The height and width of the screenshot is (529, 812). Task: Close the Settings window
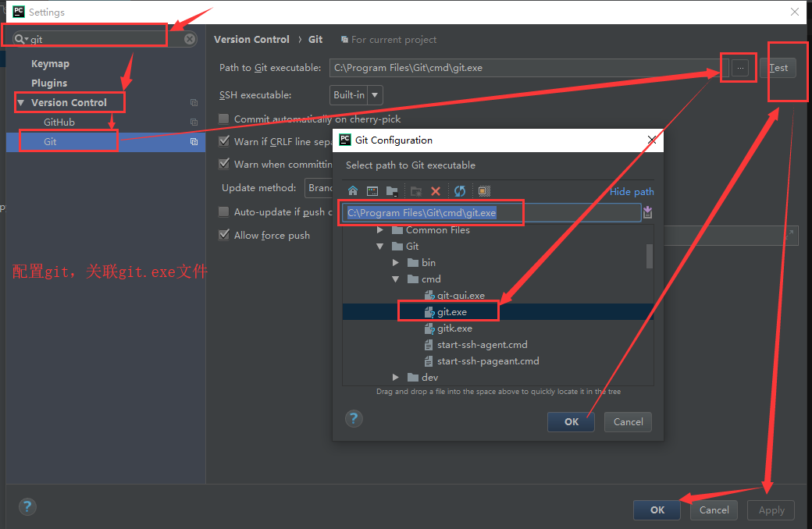pyautogui.click(x=794, y=12)
